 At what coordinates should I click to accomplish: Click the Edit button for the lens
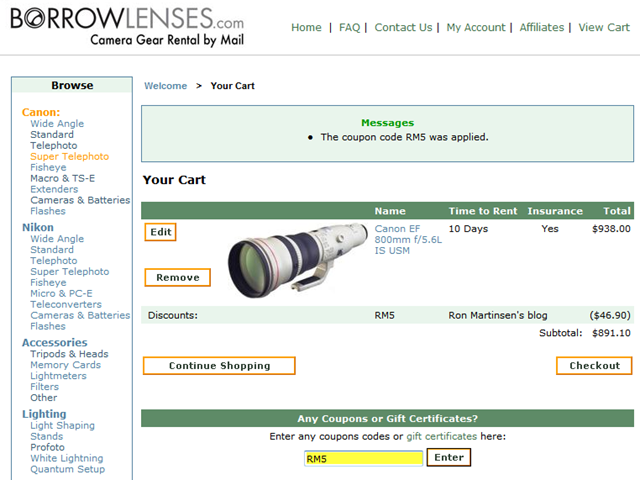[x=160, y=232]
